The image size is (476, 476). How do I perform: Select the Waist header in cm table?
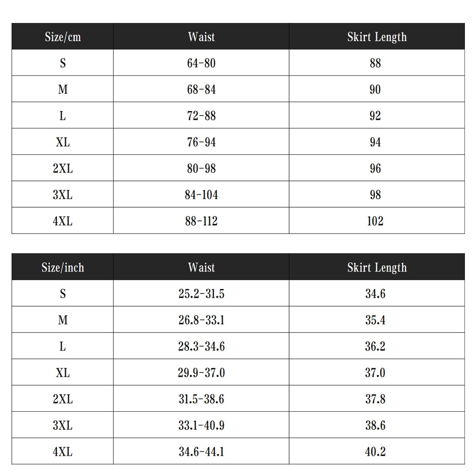pyautogui.click(x=201, y=36)
